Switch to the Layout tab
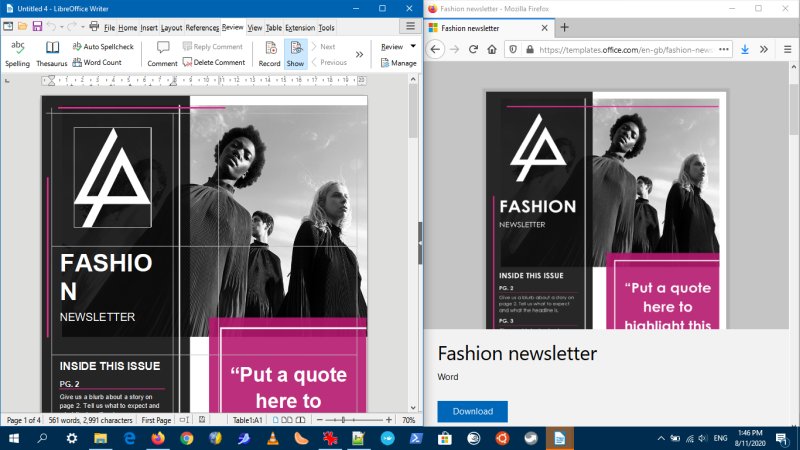Screen dimensions: 800x450 point(171,28)
